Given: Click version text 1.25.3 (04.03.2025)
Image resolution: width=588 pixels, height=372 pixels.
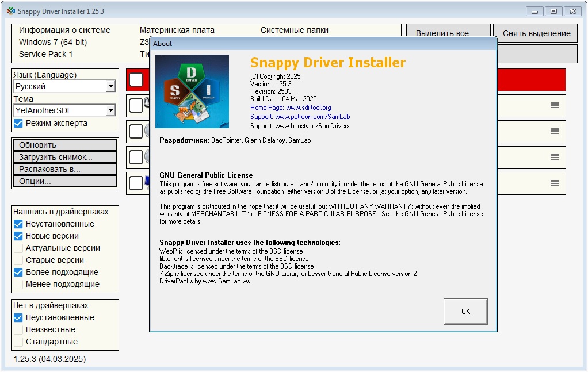Looking at the screenshot, I should point(49,359).
